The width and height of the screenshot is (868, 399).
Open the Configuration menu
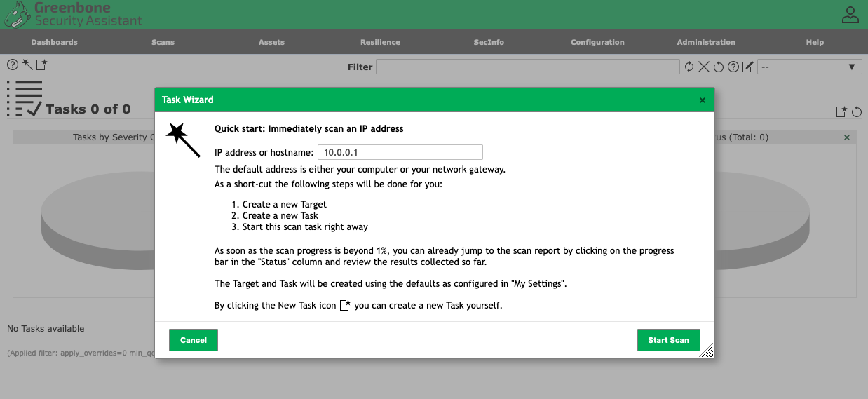tap(597, 42)
